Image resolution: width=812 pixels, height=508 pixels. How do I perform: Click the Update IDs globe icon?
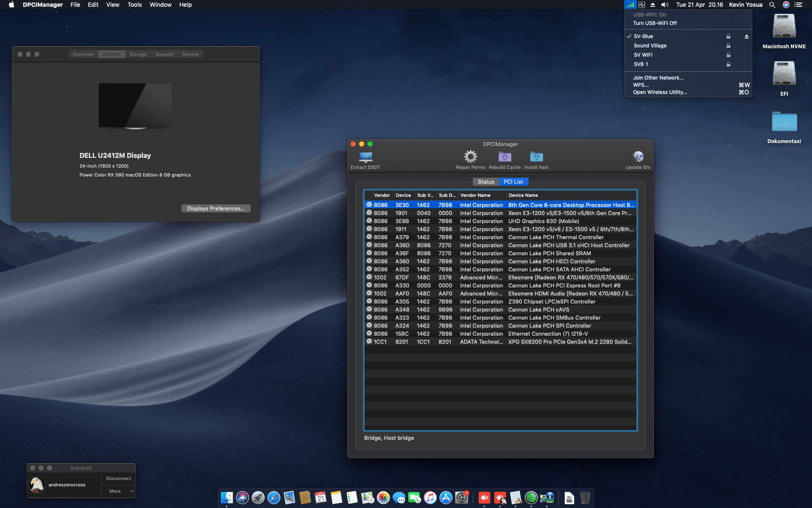638,157
